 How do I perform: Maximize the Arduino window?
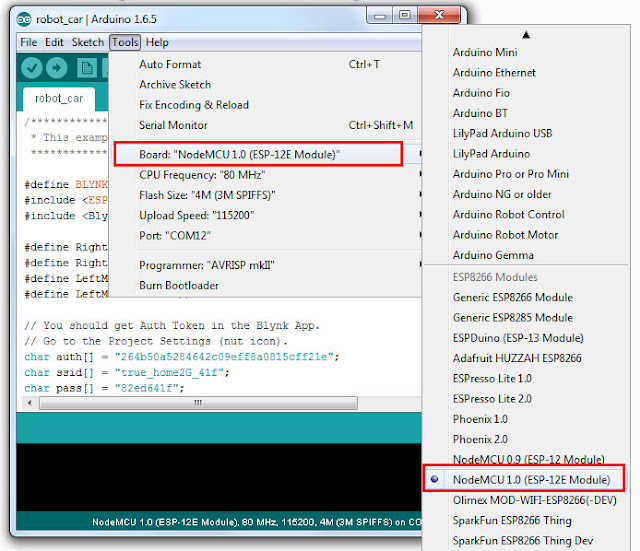coord(404,16)
